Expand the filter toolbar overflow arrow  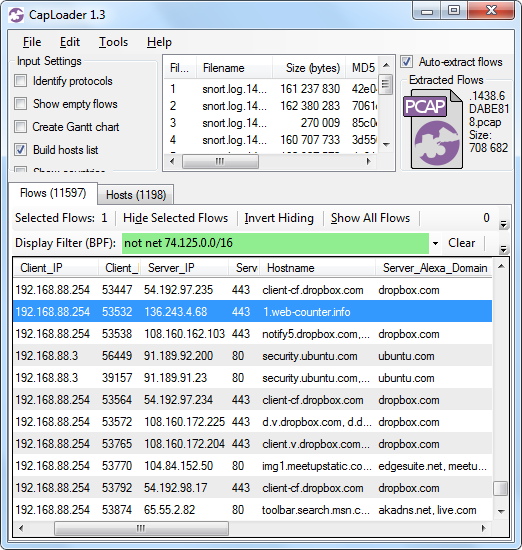tap(503, 249)
